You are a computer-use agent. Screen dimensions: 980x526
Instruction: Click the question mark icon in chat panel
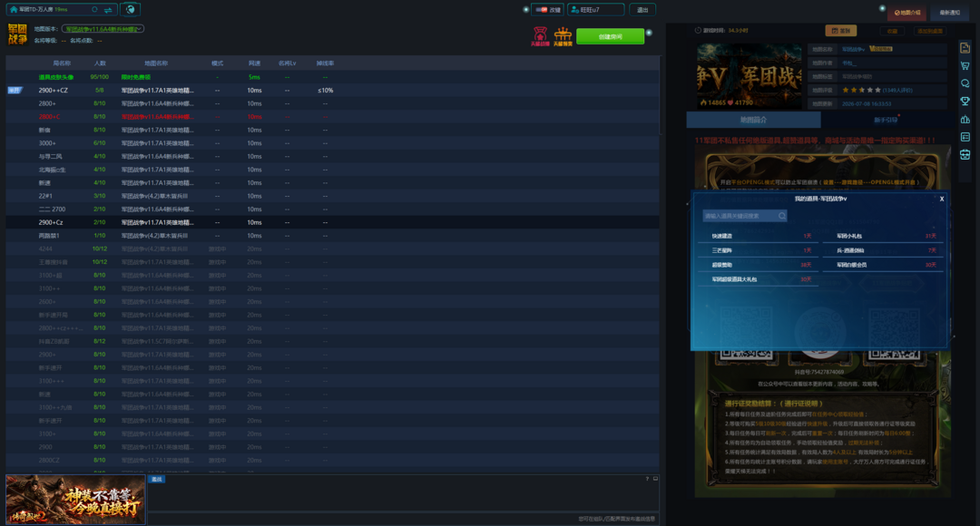click(x=647, y=479)
